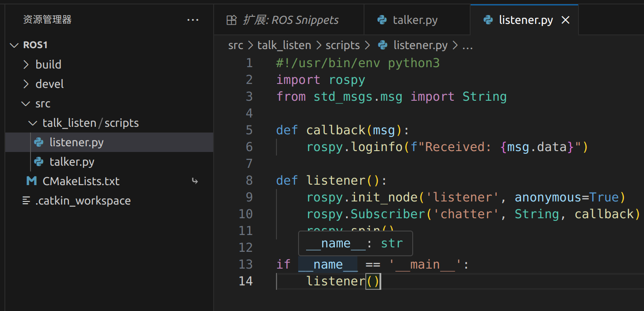Click the talk_listen breadcrumb segment

point(284,45)
